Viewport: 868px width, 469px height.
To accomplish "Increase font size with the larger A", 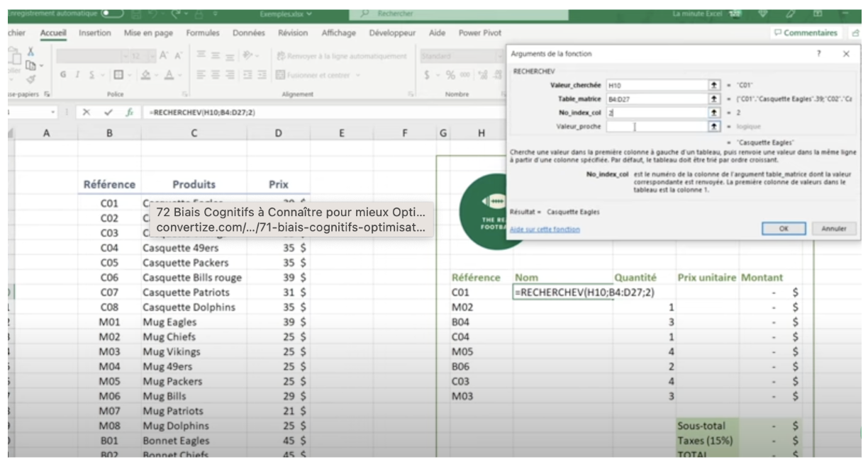I will click(x=163, y=57).
